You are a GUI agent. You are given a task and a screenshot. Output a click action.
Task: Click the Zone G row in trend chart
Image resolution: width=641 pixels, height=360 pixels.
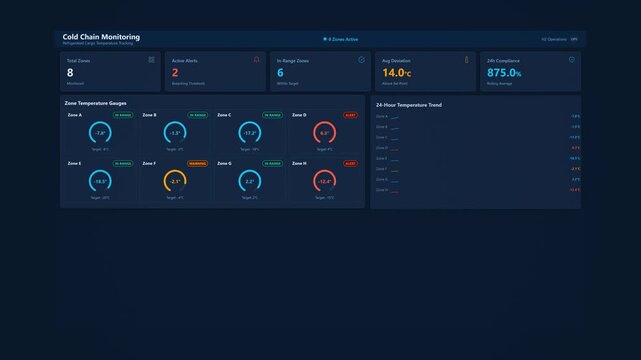(x=477, y=179)
